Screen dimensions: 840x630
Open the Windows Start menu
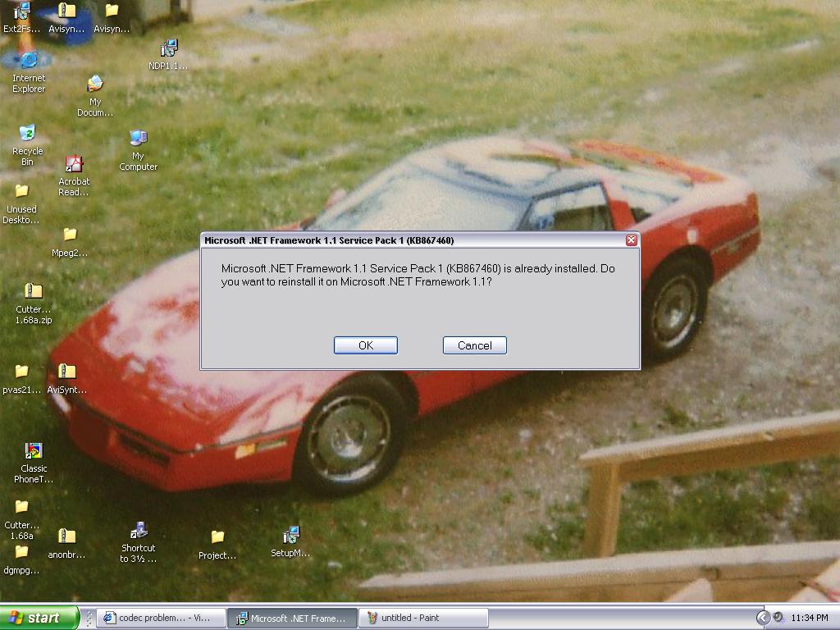[x=39, y=618]
